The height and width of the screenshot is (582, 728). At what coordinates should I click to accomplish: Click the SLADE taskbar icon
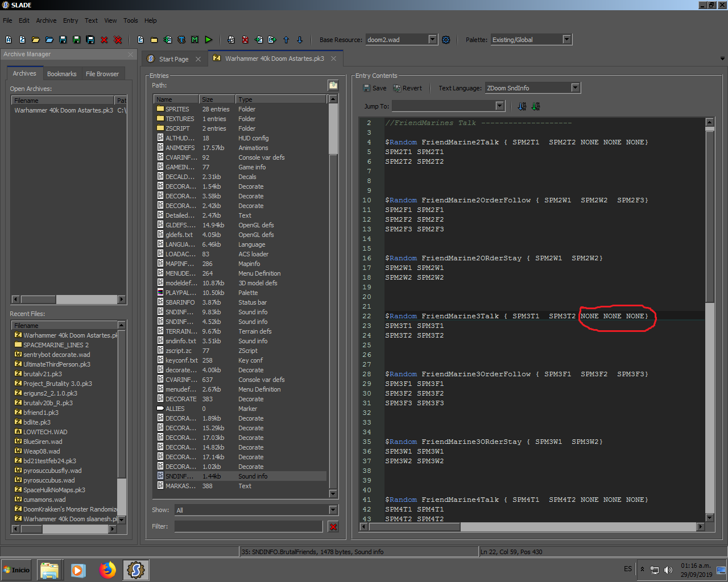(135, 569)
